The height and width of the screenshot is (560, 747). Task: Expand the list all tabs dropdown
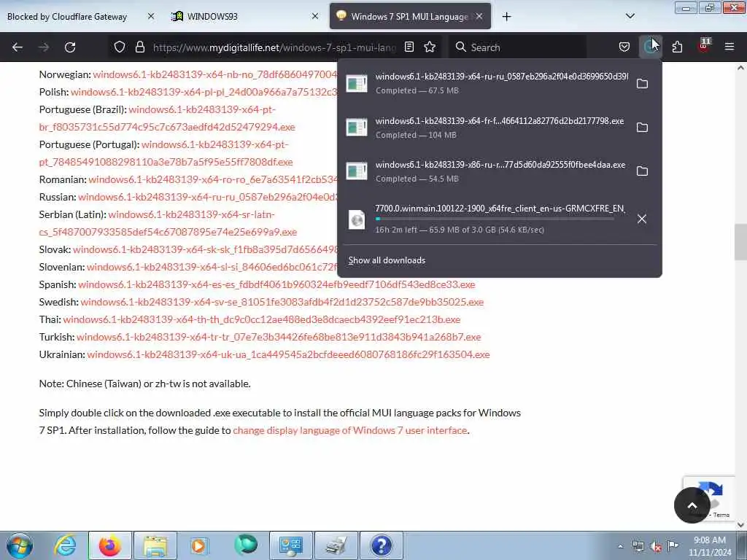coord(630,16)
